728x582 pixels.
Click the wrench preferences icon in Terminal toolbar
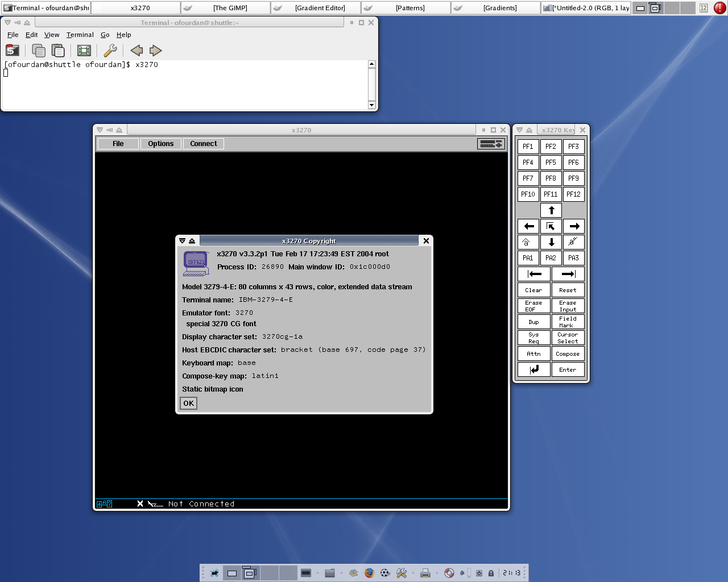click(x=110, y=51)
